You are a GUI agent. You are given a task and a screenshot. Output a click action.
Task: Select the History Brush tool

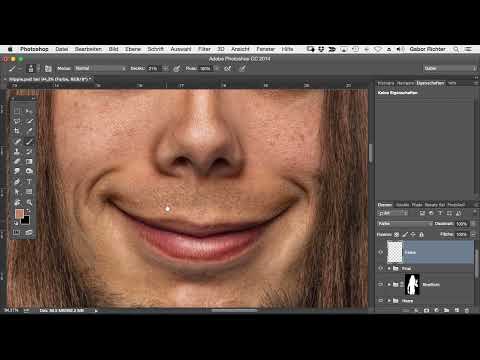[x=29, y=151]
